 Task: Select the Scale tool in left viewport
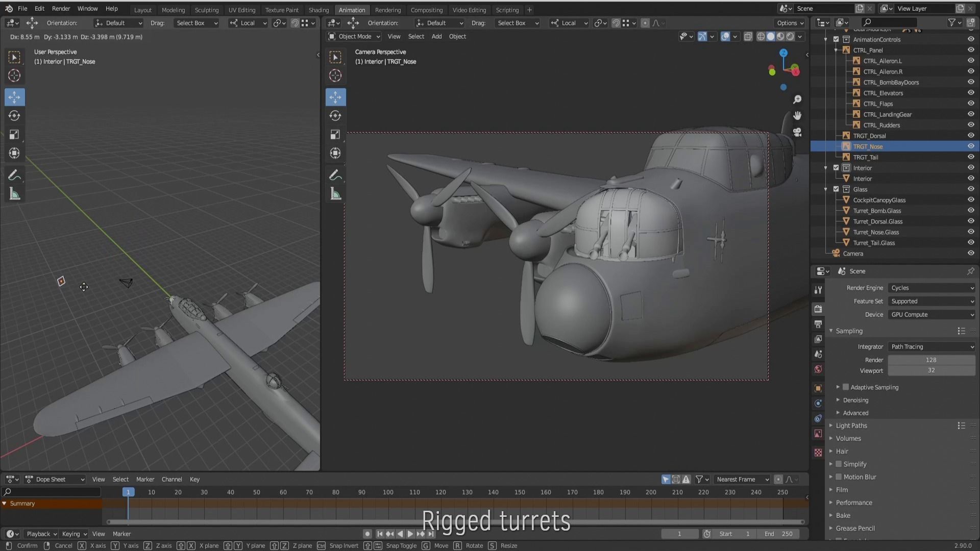[x=14, y=135]
